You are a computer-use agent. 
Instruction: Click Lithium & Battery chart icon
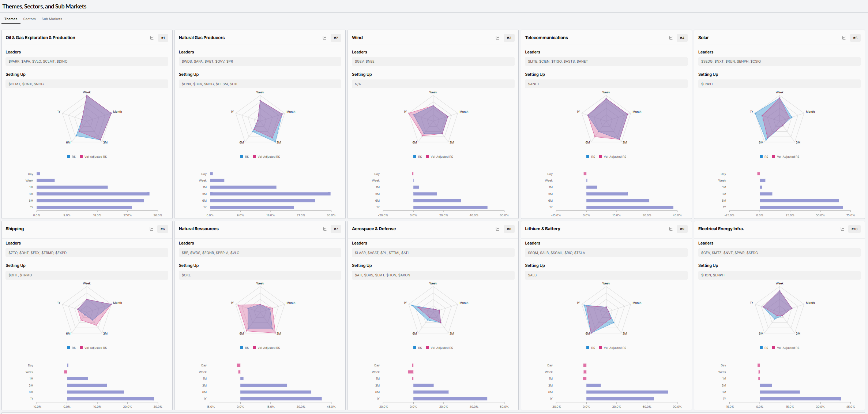[x=671, y=229]
